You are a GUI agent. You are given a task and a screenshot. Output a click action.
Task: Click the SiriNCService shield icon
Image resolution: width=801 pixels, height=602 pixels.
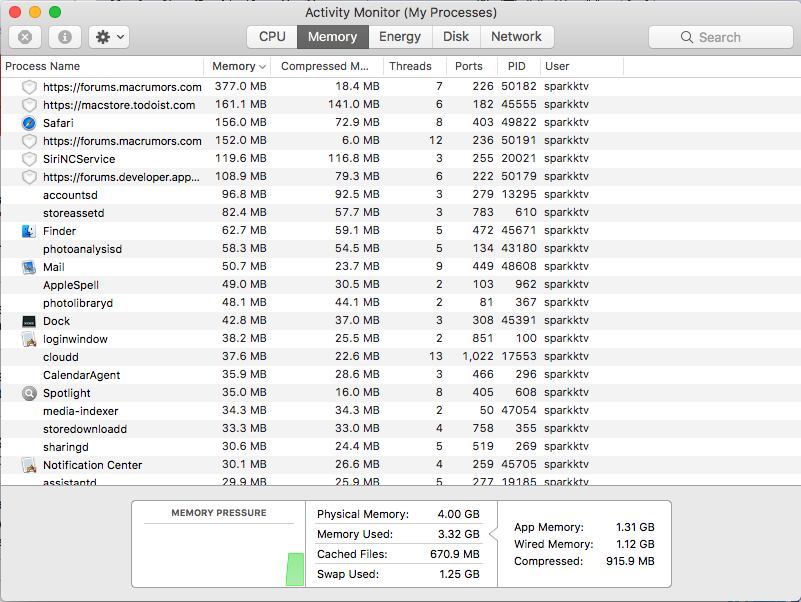tap(29, 159)
